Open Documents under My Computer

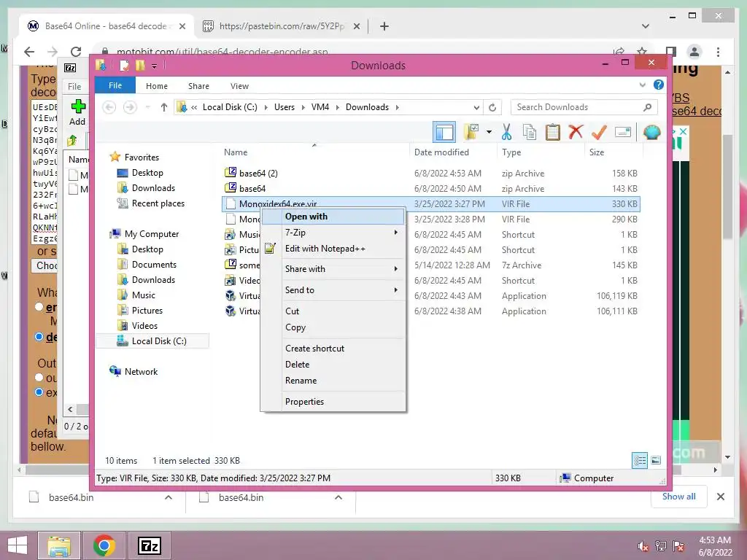click(x=154, y=264)
